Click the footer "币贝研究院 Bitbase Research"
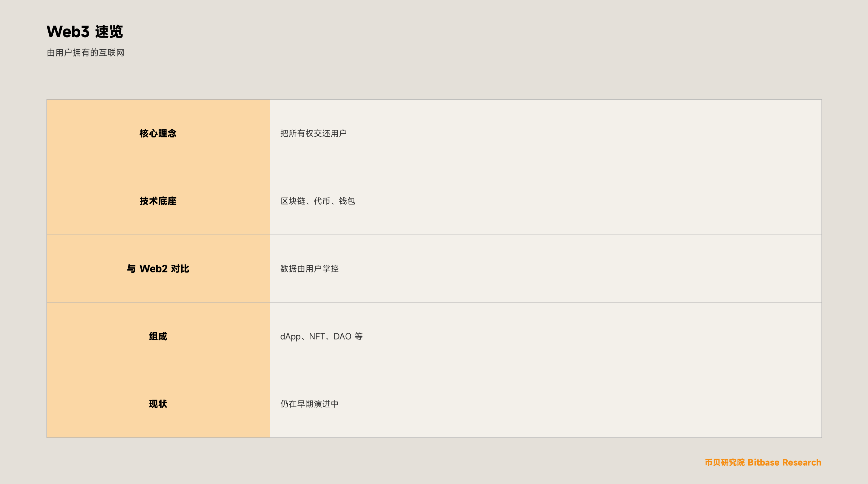The width and height of the screenshot is (868, 484). (763, 462)
